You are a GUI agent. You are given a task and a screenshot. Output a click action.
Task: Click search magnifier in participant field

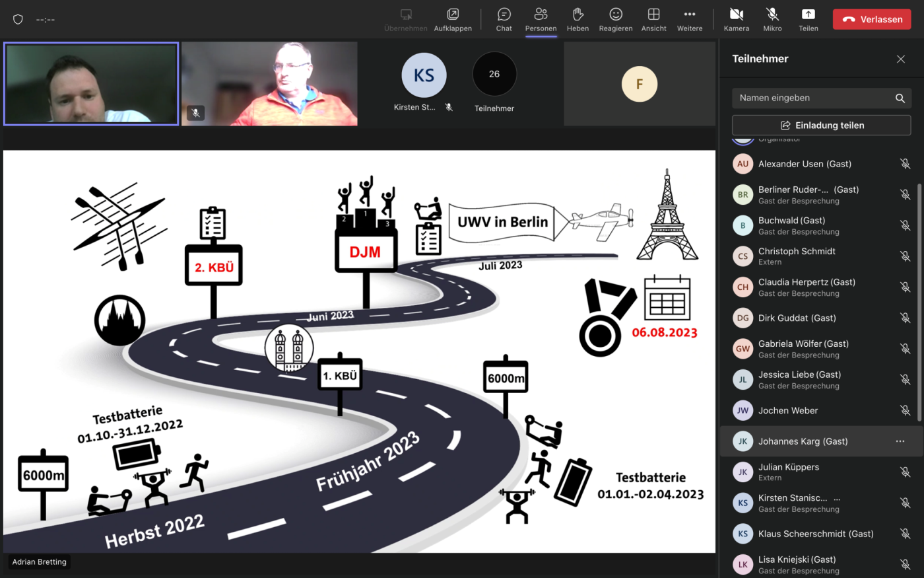(900, 98)
